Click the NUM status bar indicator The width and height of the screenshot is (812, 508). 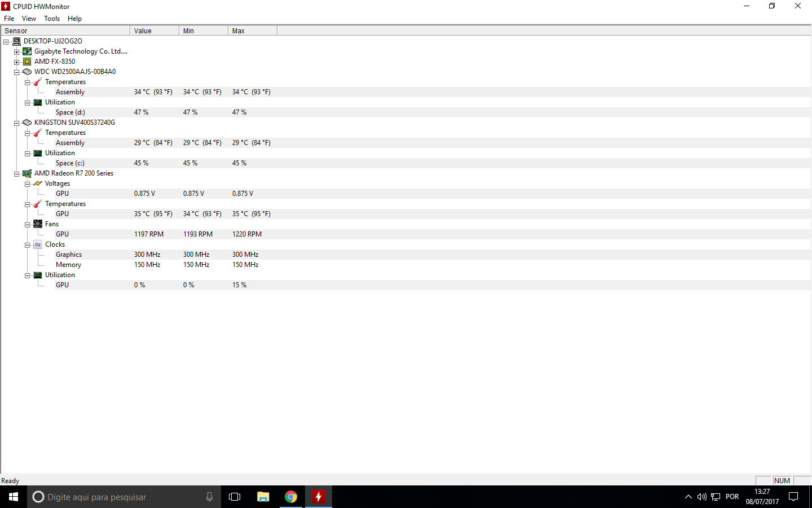[782, 481]
